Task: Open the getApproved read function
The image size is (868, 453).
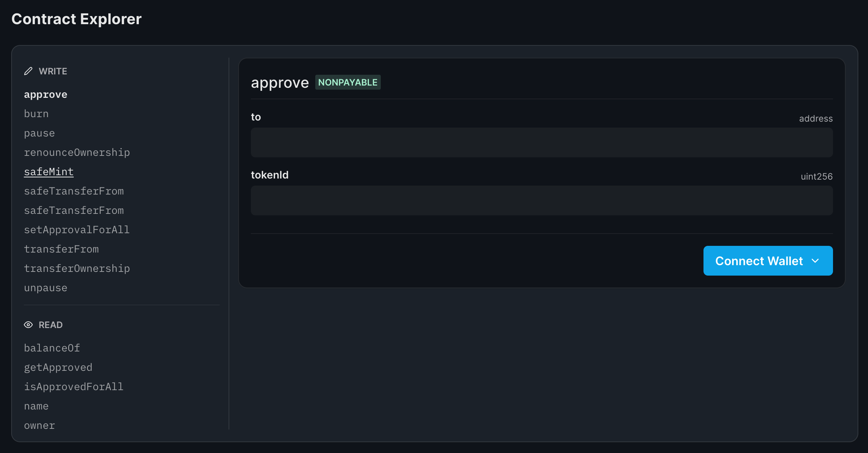Action: (58, 367)
